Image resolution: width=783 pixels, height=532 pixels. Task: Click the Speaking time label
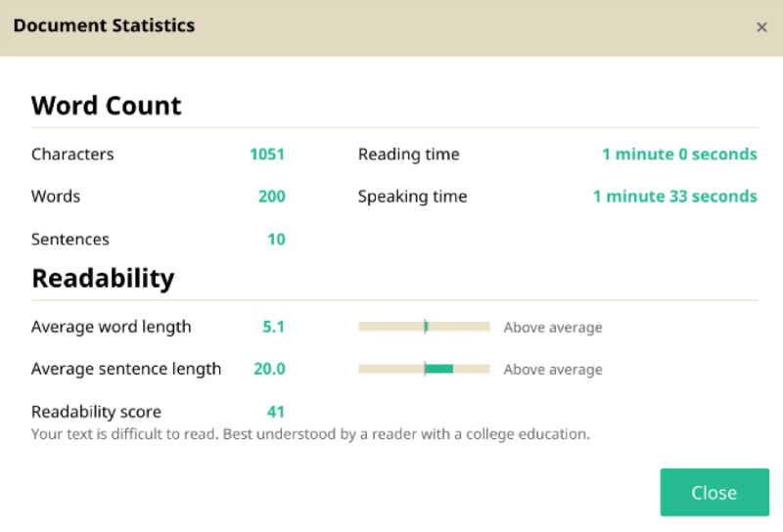point(412,197)
